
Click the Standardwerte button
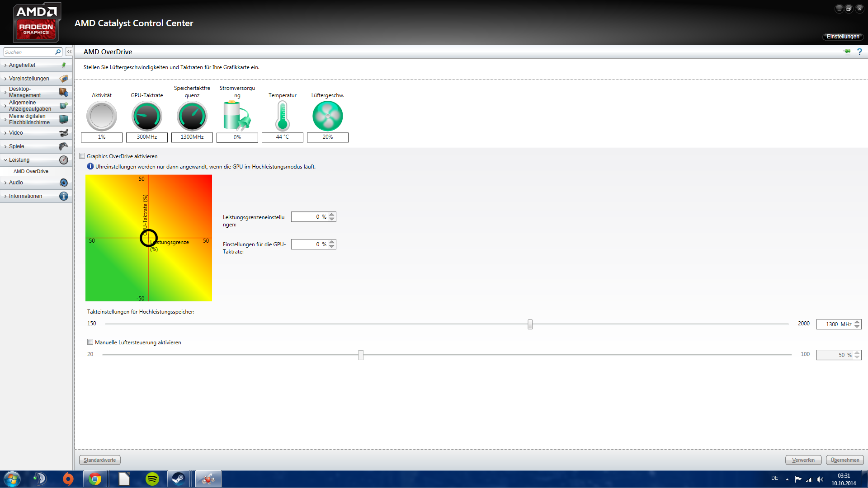click(99, 460)
